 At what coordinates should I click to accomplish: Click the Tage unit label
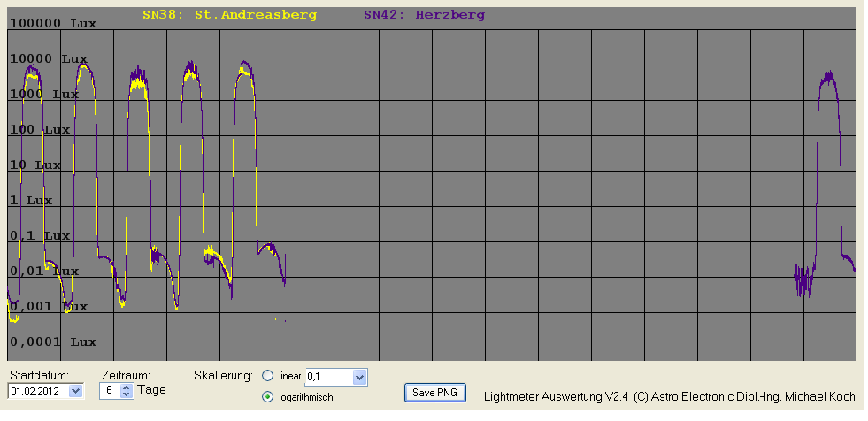click(x=151, y=390)
